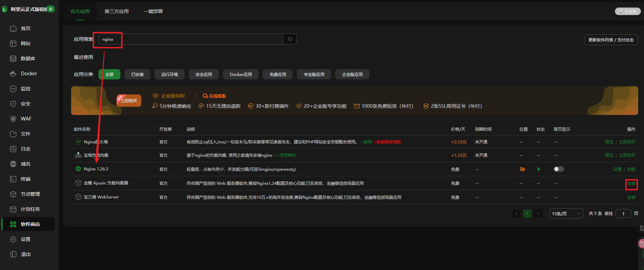Click the 更新软件列表 / 支付状态 button

(611, 40)
